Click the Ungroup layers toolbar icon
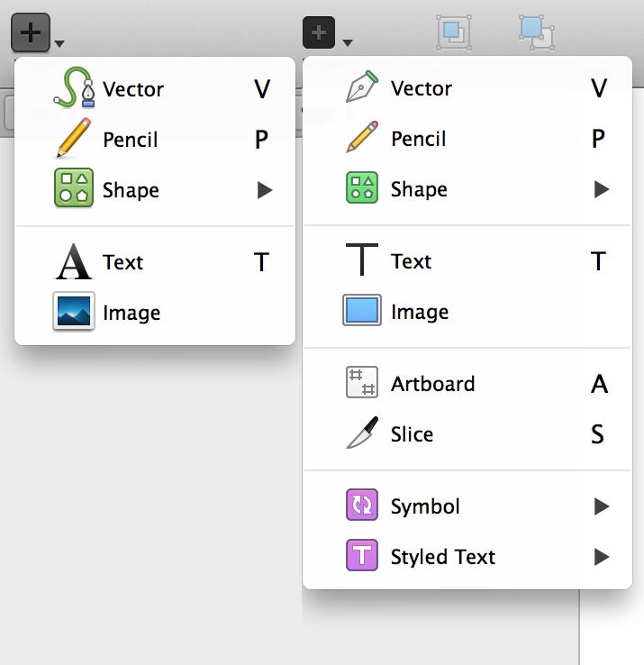 point(537,32)
